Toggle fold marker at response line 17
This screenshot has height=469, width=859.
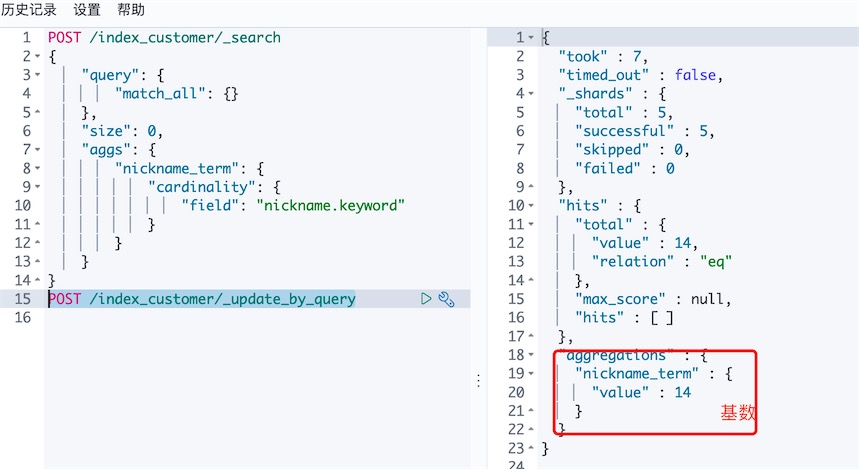tap(531, 336)
